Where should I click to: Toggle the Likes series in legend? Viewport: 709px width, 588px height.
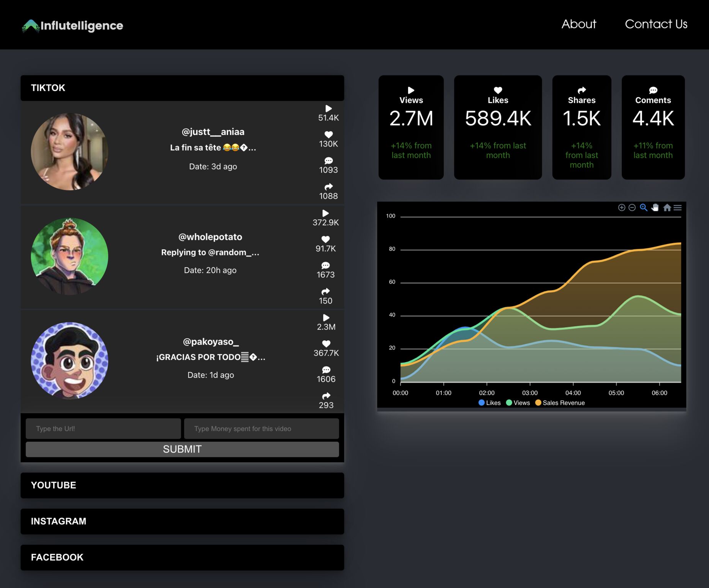(490, 403)
